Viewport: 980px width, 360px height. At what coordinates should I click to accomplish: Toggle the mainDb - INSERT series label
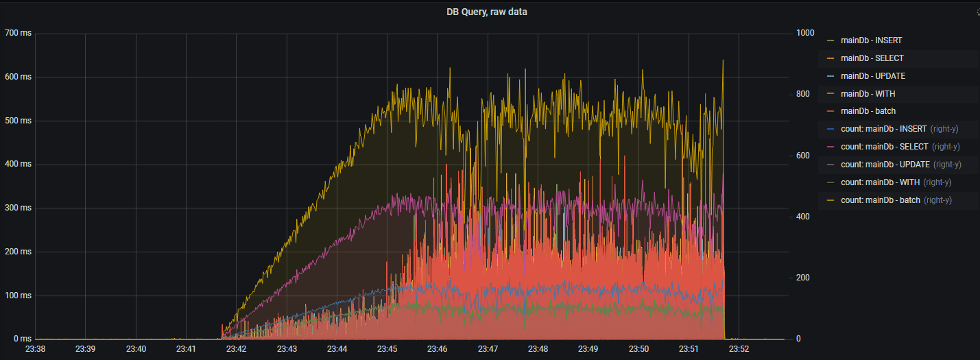(x=872, y=41)
